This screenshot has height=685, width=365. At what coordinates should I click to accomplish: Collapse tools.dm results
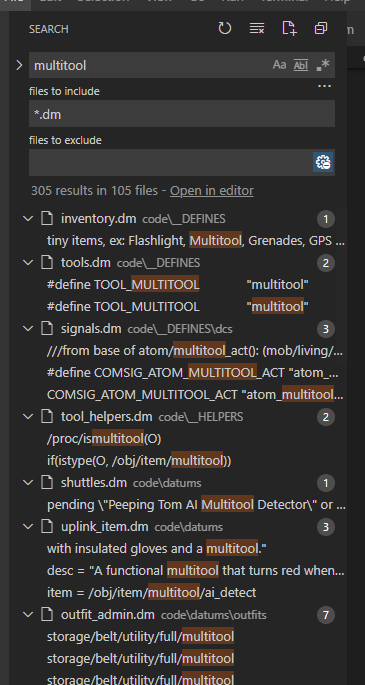[x=28, y=262]
